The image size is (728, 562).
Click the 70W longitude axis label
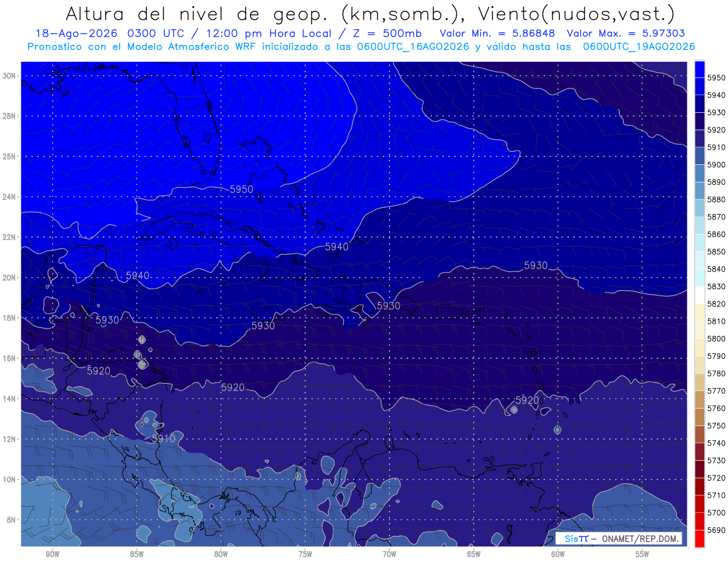pos(389,554)
